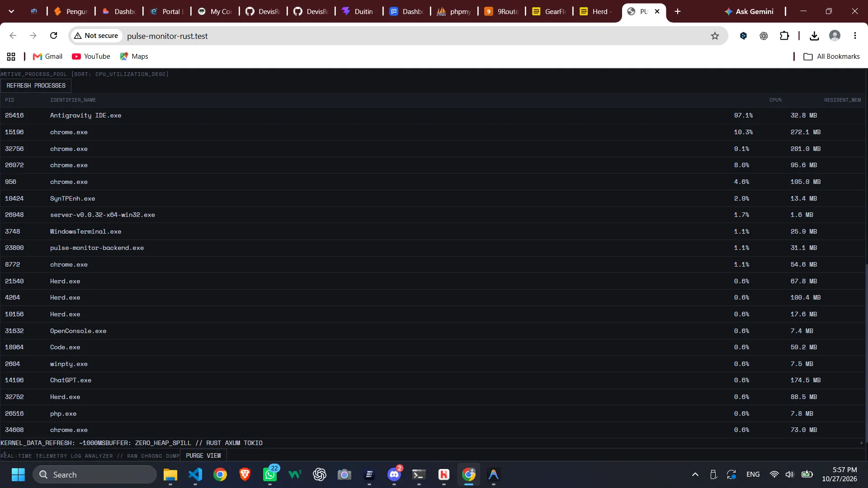The height and width of the screenshot is (488, 868).
Task: Click the Refresh Processes button
Action: [x=36, y=85]
